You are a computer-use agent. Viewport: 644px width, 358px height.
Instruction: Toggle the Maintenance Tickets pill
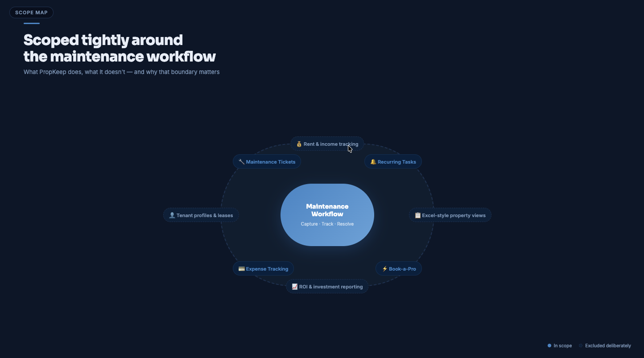tap(267, 161)
